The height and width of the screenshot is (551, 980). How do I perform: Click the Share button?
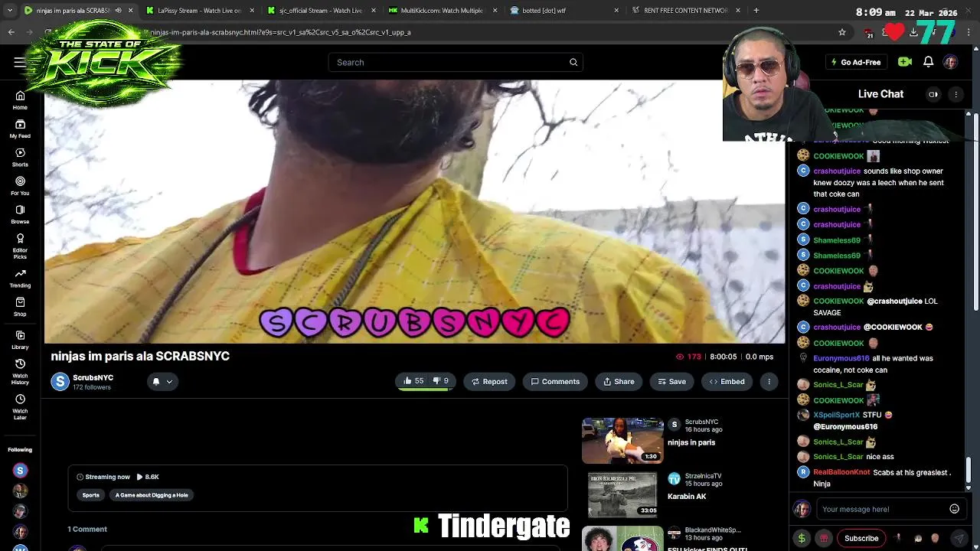coord(618,381)
